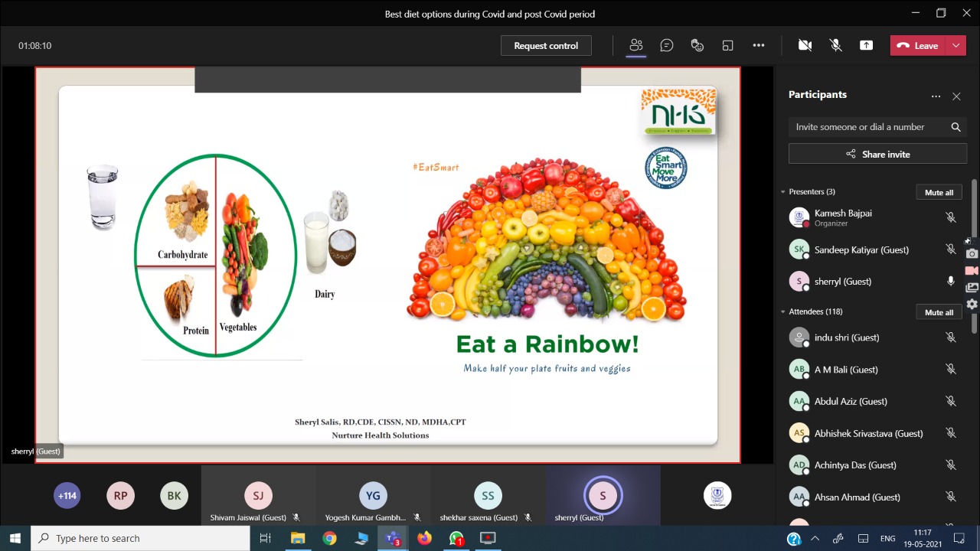Select Yogesh Kumar Gambh... video tile

pos(373,495)
